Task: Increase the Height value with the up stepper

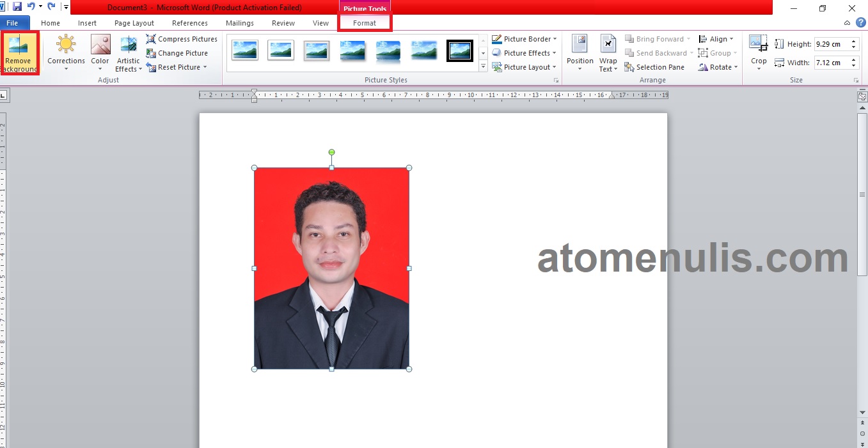Action: pos(853,40)
